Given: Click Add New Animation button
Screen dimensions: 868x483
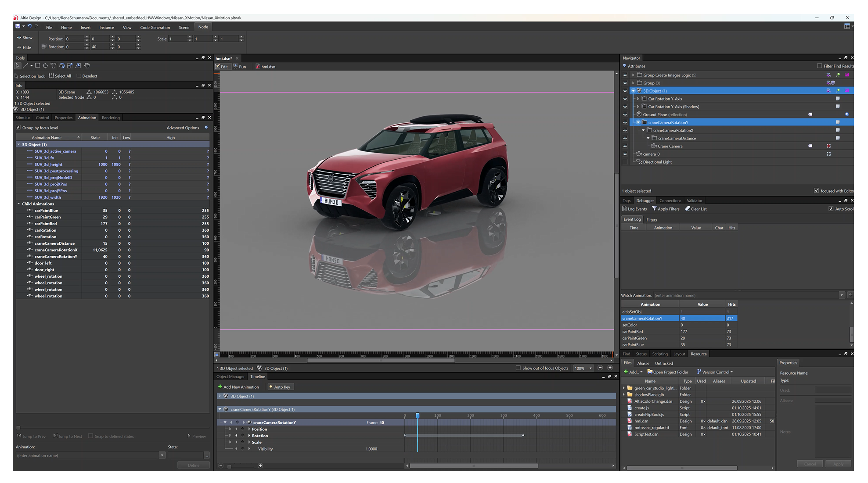Looking at the screenshot, I should pyautogui.click(x=238, y=387).
